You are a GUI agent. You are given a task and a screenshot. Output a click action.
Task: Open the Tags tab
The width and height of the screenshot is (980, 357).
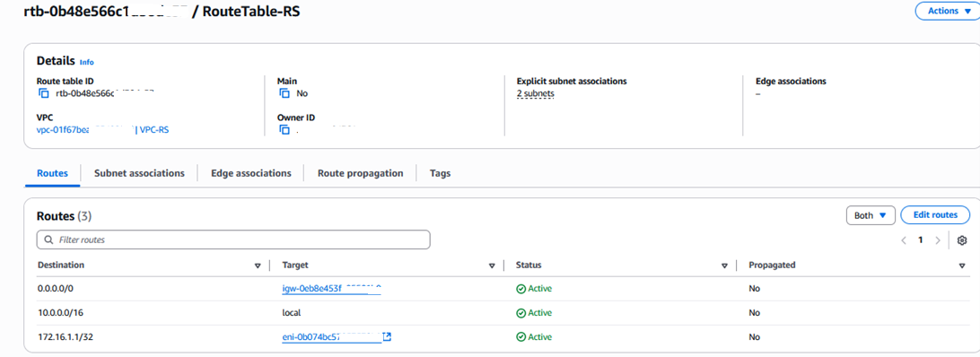(x=440, y=173)
